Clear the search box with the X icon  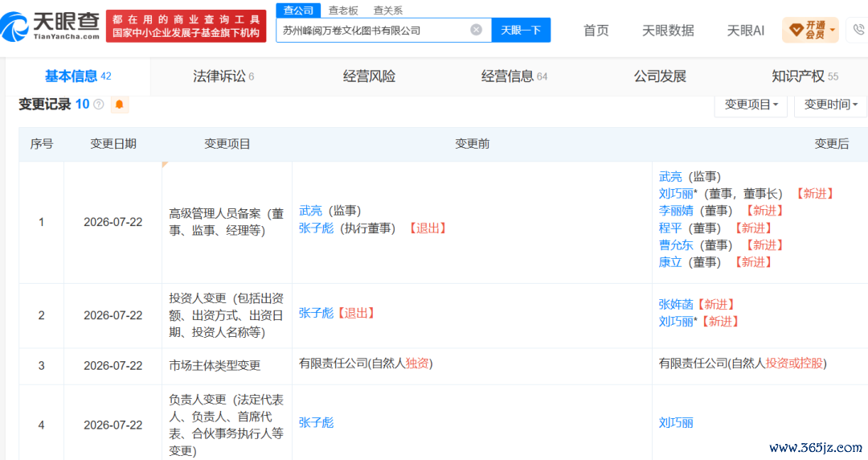(x=476, y=30)
